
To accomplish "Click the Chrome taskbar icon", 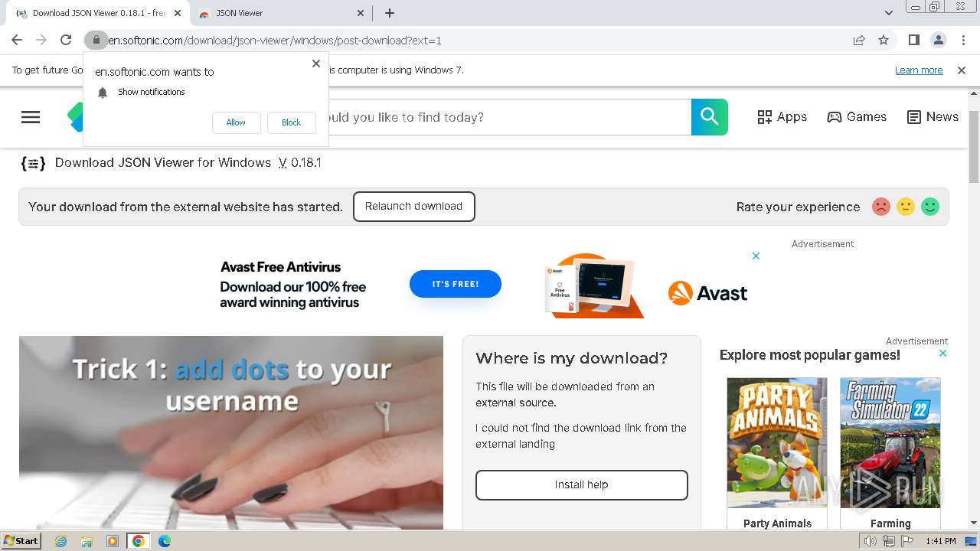I will 139,541.
